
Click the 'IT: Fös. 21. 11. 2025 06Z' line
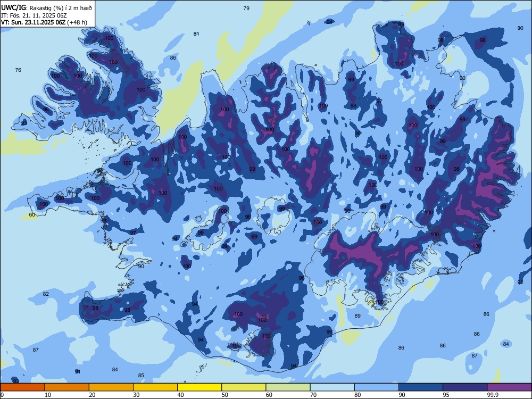34,15
